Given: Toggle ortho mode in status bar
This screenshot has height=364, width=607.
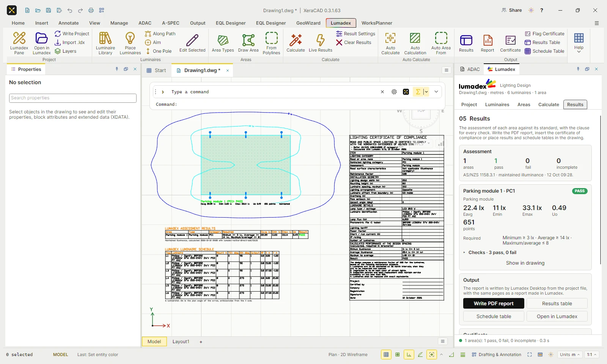Looking at the screenshot, I should (x=409, y=355).
